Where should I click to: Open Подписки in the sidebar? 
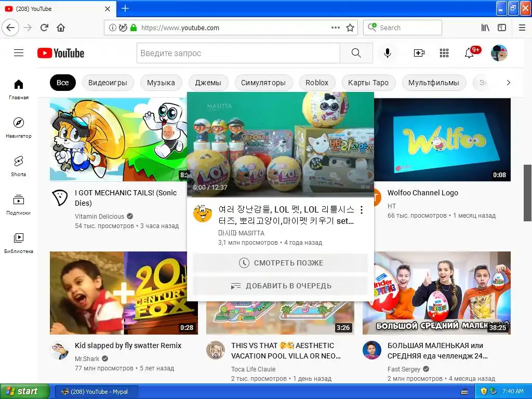[19, 205]
